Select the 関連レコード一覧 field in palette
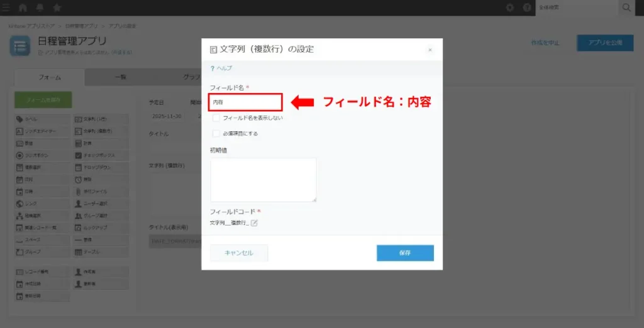Viewport: 644px width, 328px height. [x=42, y=227]
